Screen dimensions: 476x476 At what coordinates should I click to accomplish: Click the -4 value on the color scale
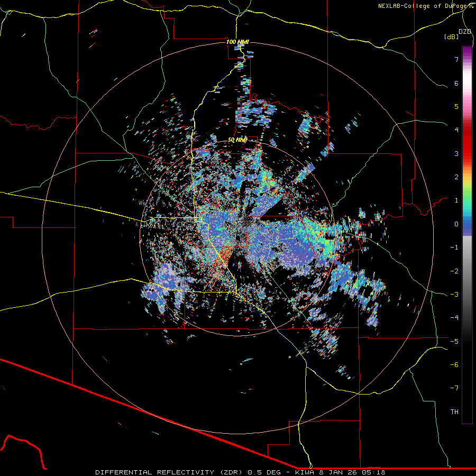[454, 318]
